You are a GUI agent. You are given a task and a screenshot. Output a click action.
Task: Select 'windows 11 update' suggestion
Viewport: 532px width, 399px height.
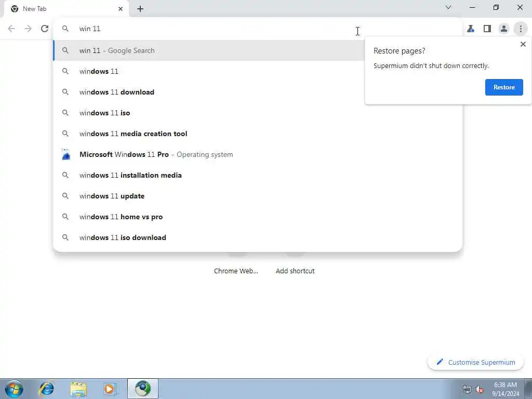(258, 196)
